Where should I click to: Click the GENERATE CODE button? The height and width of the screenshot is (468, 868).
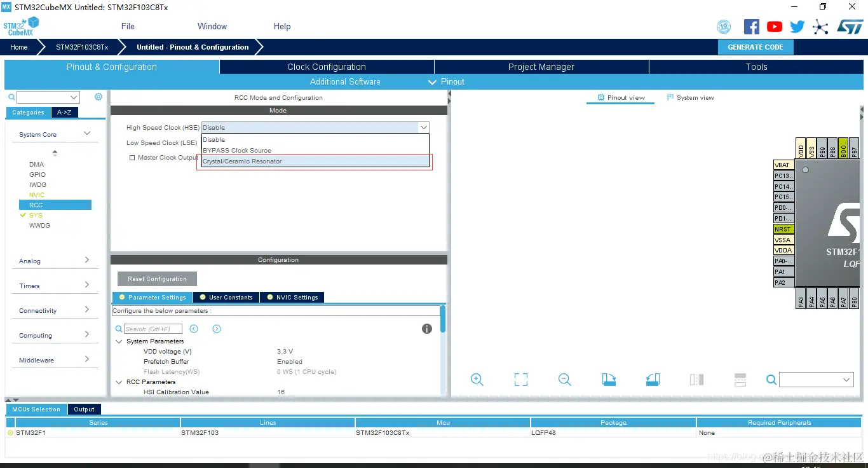[756, 47]
